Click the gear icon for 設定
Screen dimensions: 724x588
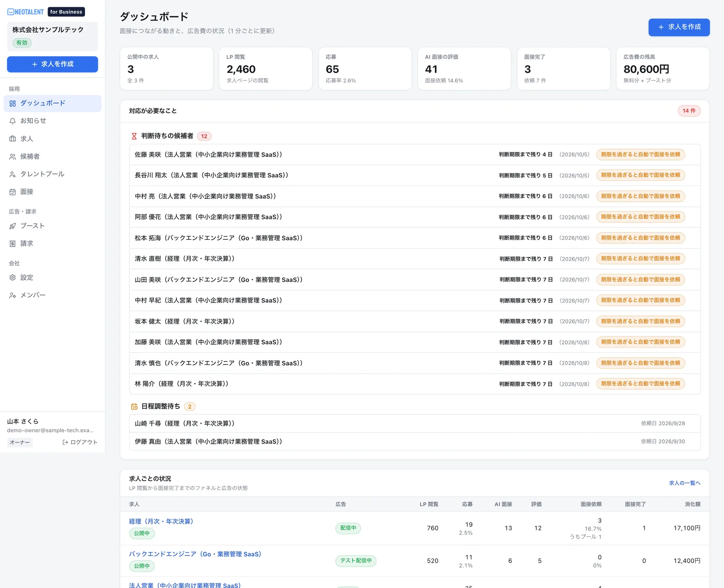pyautogui.click(x=13, y=278)
